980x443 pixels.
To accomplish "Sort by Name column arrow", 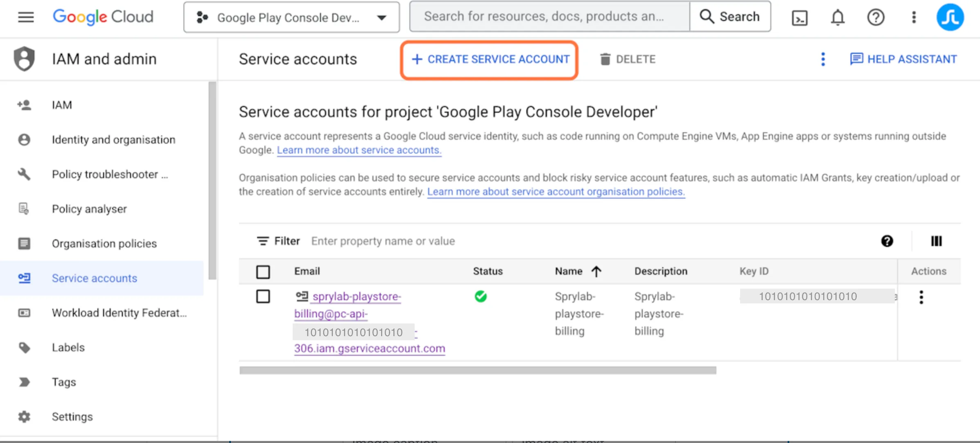I will pyautogui.click(x=596, y=271).
